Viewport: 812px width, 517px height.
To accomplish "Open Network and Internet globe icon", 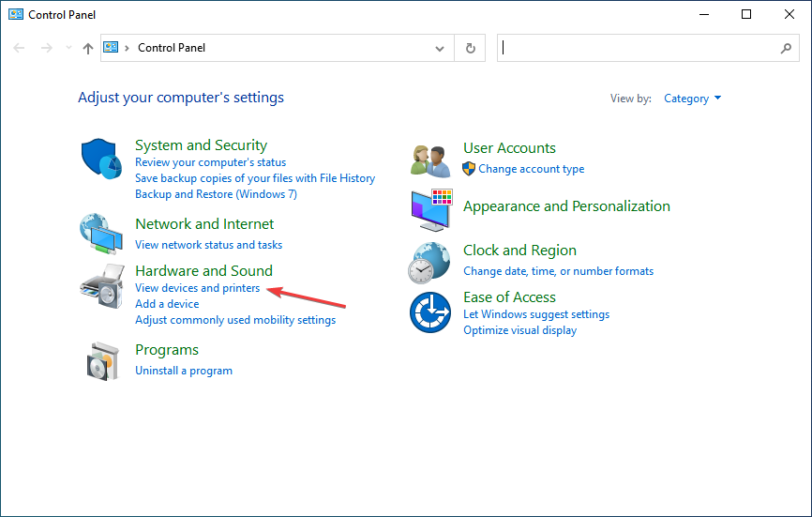I will pos(101,234).
